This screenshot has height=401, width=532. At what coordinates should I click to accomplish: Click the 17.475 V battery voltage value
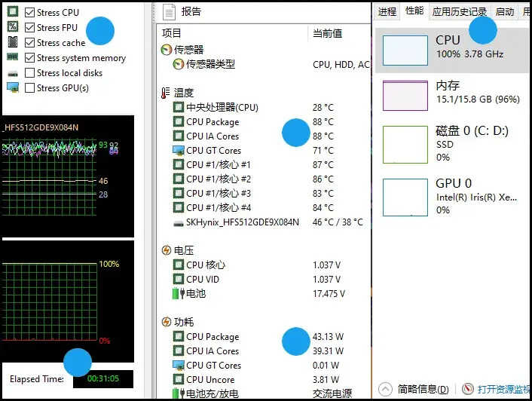click(329, 293)
